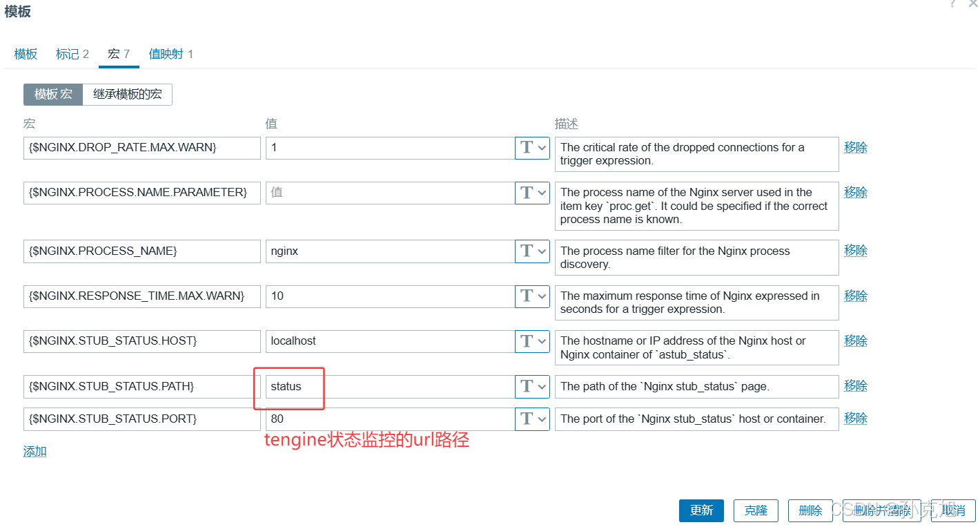Click the value field containing 10
This screenshot has height=527, width=980.
[x=390, y=296]
